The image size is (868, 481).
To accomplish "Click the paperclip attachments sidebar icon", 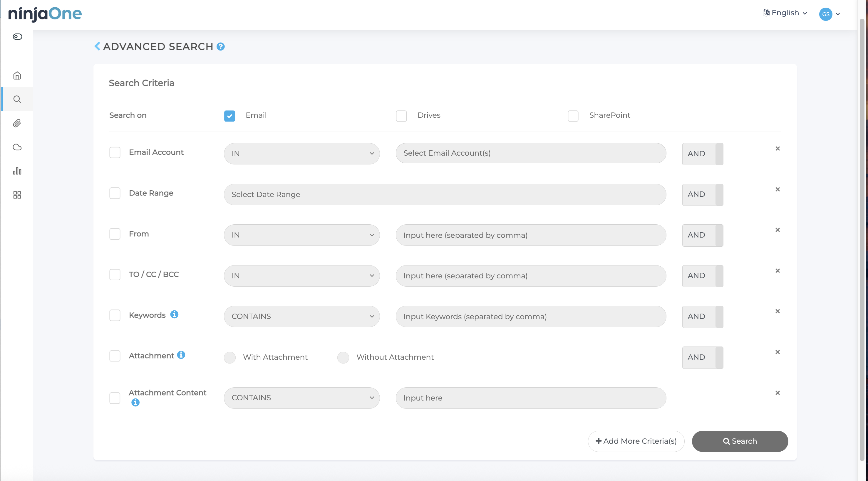I will [x=17, y=123].
